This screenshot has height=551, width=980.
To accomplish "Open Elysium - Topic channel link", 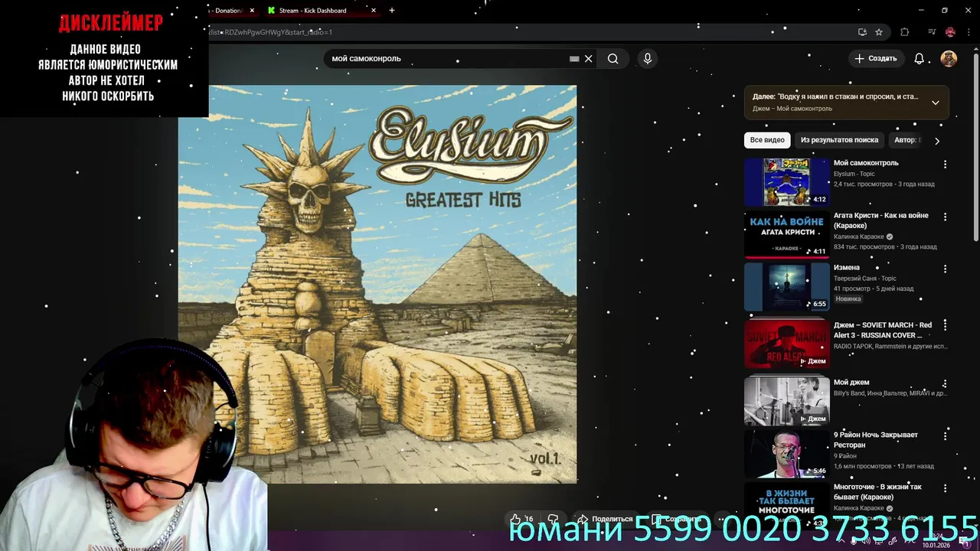I will click(854, 174).
